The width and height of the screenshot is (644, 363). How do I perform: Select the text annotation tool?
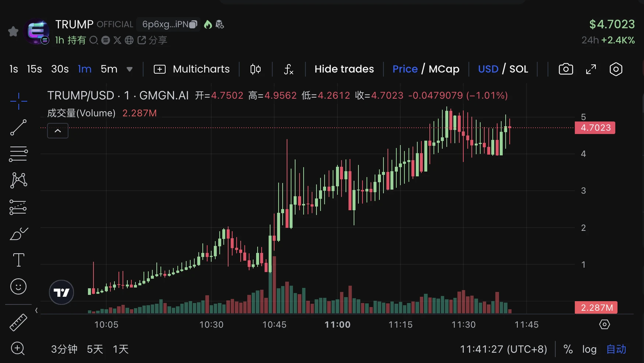(x=18, y=260)
